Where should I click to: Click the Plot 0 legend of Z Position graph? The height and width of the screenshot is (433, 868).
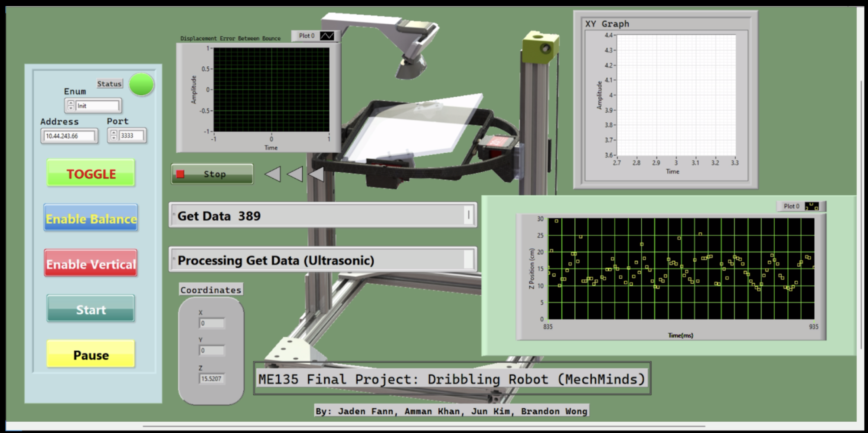pyautogui.click(x=801, y=207)
